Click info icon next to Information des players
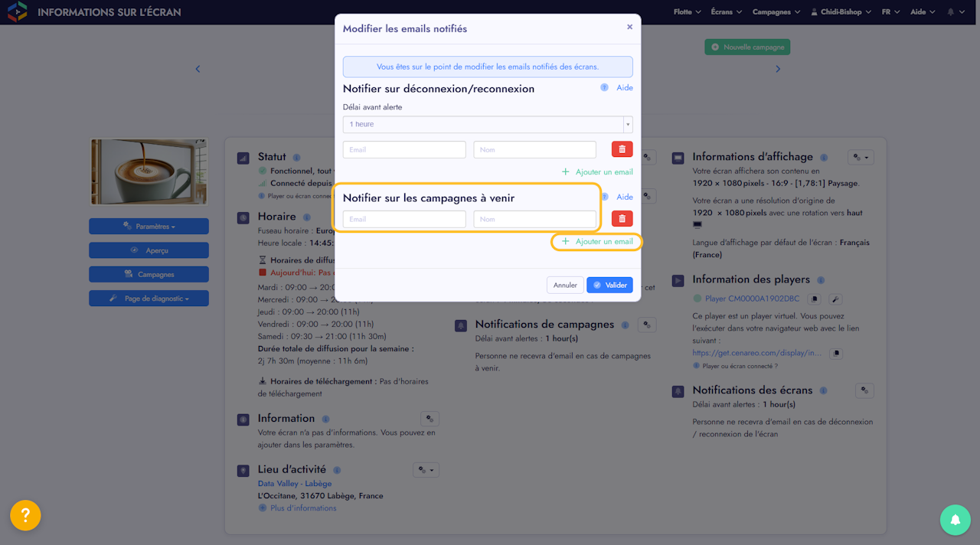This screenshot has height=545, width=980. click(x=821, y=280)
